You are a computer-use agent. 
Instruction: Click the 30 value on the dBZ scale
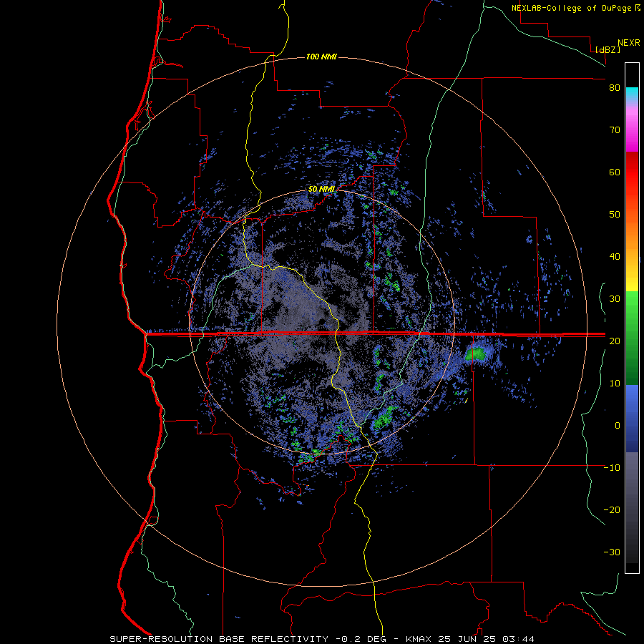click(615, 299)
